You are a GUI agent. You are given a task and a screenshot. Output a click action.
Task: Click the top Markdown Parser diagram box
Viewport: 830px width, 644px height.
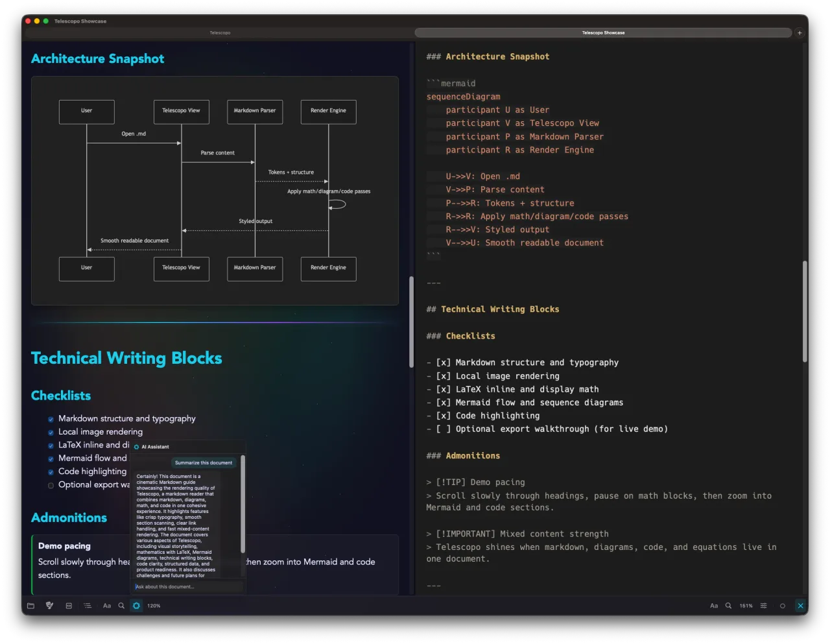click(x=255, y=112)
